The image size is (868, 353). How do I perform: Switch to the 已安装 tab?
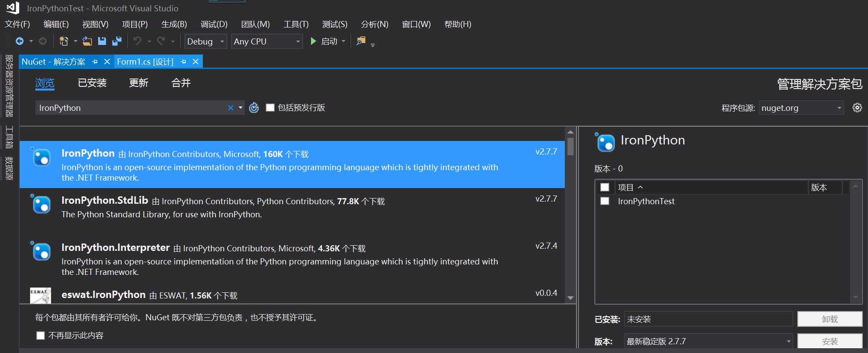tap(92, 83)
